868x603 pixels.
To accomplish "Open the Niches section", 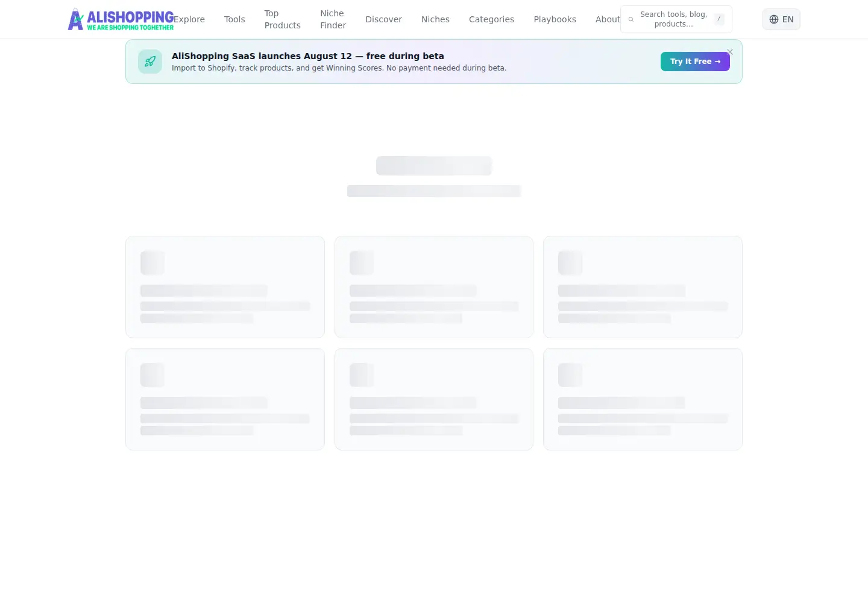I will (435, 19).
